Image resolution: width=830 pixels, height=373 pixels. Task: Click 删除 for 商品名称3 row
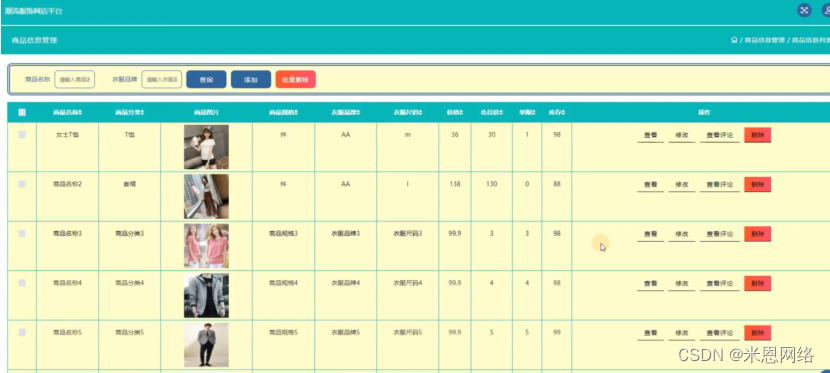(757, 234)
